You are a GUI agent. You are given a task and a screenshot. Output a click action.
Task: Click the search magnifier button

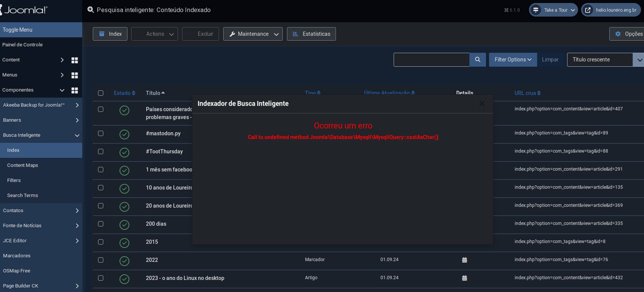tap(477, 60)
